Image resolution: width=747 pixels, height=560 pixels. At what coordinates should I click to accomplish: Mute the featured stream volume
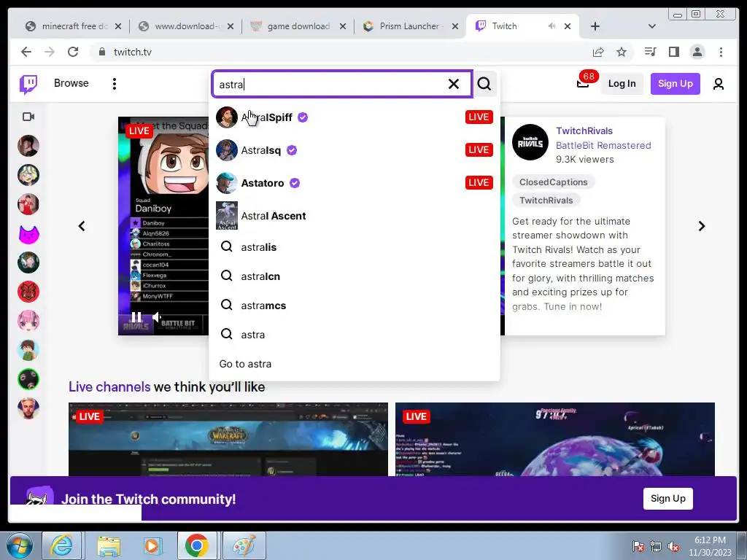click(157, 317)
